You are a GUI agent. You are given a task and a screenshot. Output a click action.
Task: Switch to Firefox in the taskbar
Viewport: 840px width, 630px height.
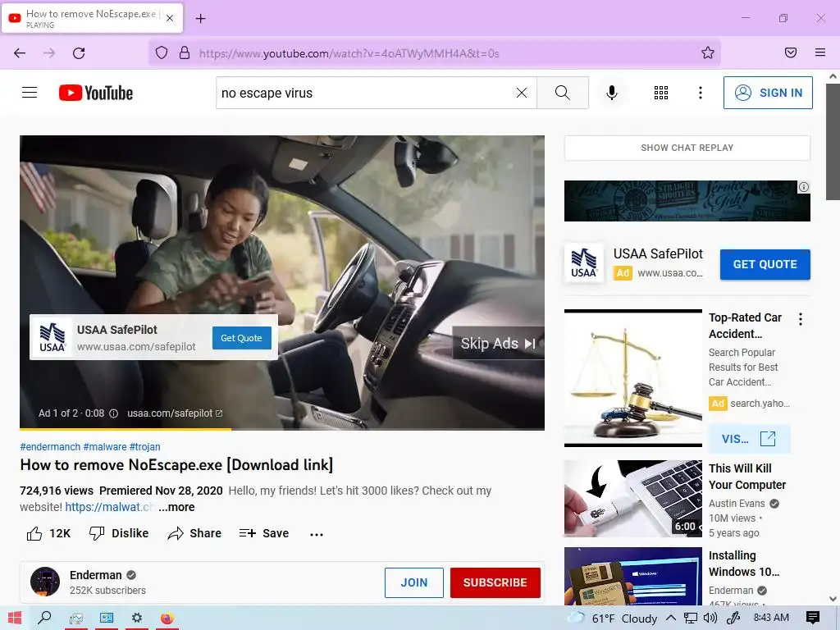(x=167, y=619)
